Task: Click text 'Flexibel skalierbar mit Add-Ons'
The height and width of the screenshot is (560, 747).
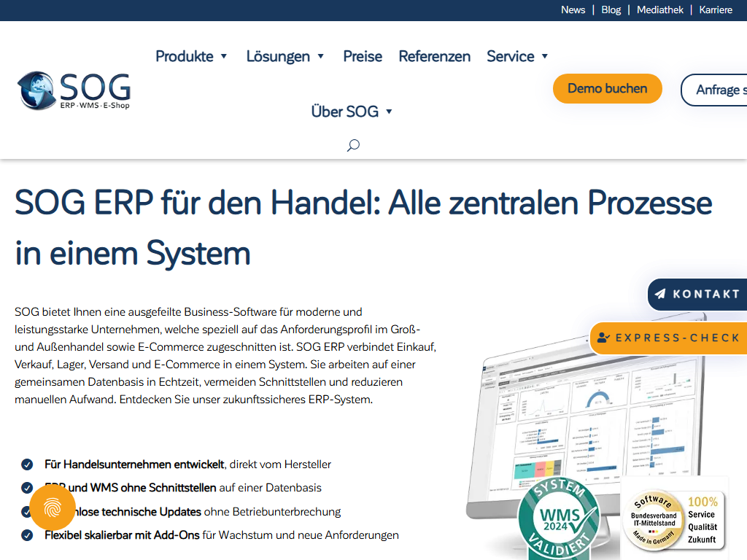Action: coord(122,535)
